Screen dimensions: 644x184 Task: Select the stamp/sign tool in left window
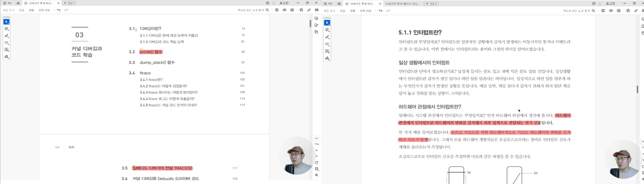[6, 57]
